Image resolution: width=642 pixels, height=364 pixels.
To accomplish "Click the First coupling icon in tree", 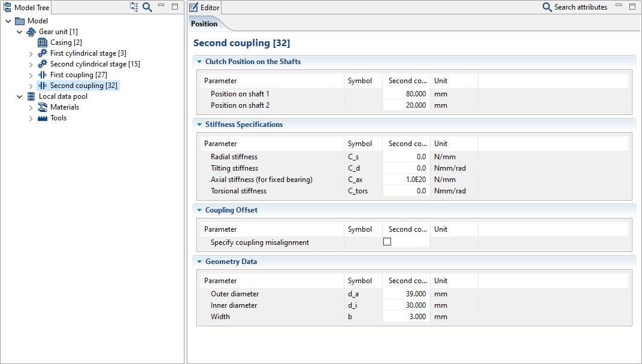I will click(x=43, y=75).
